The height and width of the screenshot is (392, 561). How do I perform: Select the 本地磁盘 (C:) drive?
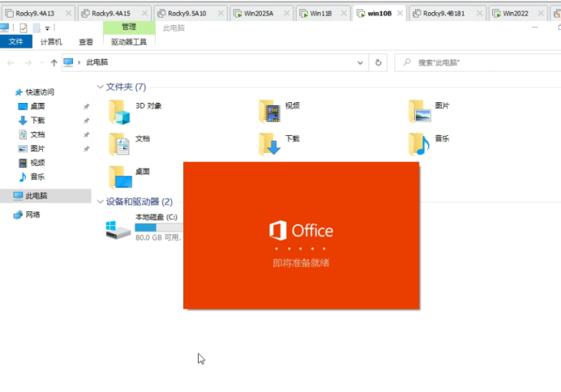point(144,227)
